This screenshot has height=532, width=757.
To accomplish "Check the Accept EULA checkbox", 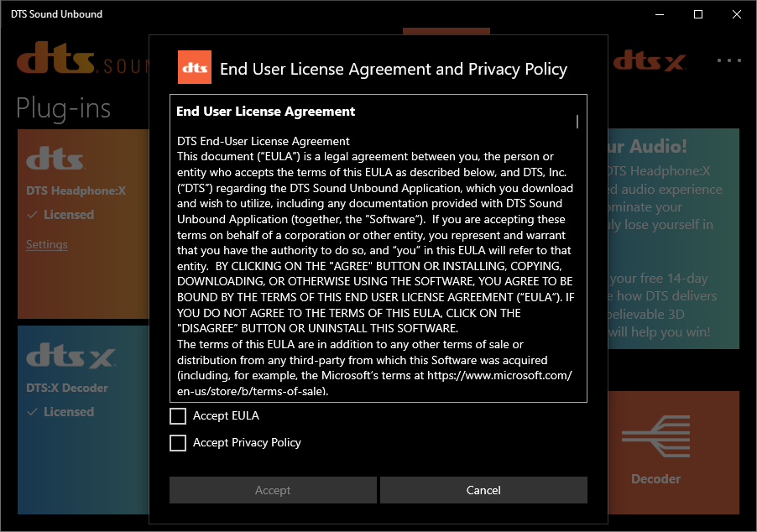I will pyautogui.click(x=178, y=415).
